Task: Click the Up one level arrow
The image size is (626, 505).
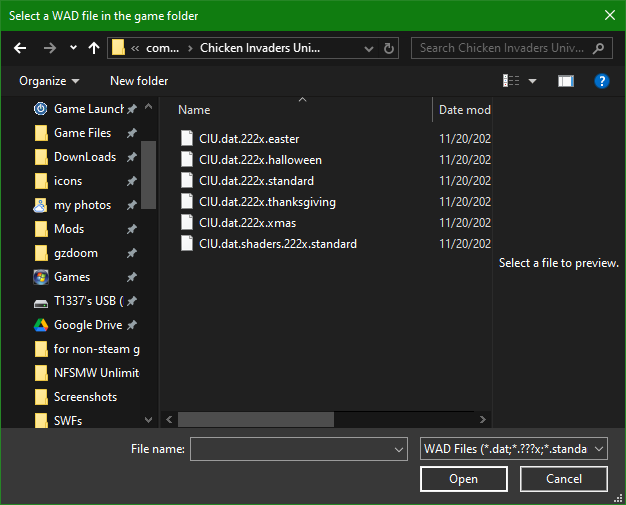Action: tap(94, 48)
